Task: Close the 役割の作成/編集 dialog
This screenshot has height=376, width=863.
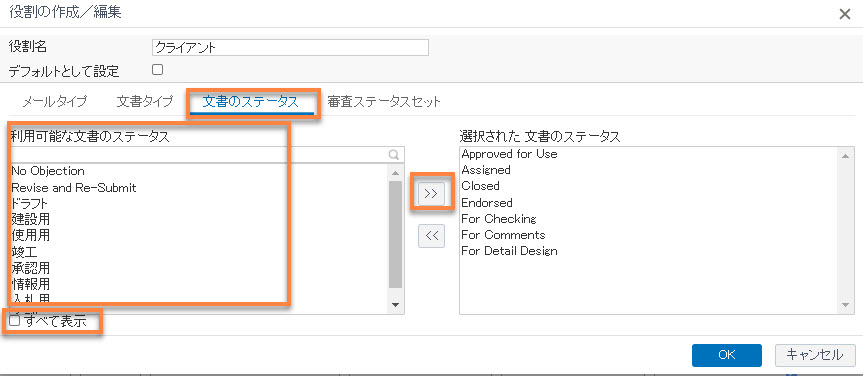Action: (x=844, y=14)
